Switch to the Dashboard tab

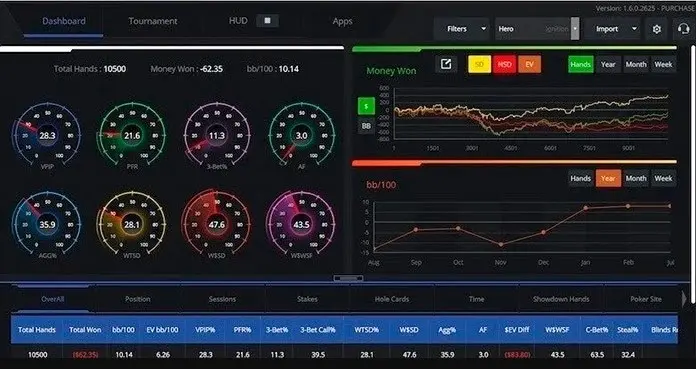(63, 21)
